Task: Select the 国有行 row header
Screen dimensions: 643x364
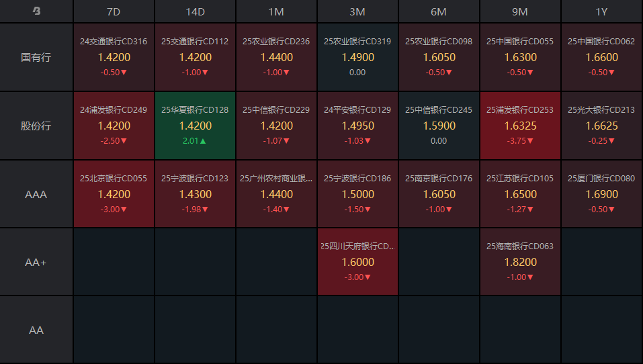Action: point(36,57)
